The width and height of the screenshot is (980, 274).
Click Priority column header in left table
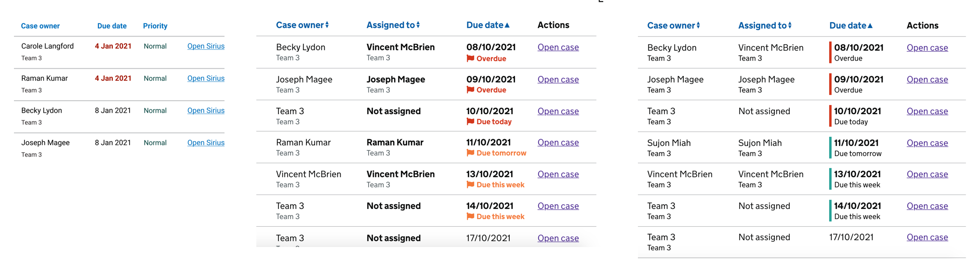(155, 26)
